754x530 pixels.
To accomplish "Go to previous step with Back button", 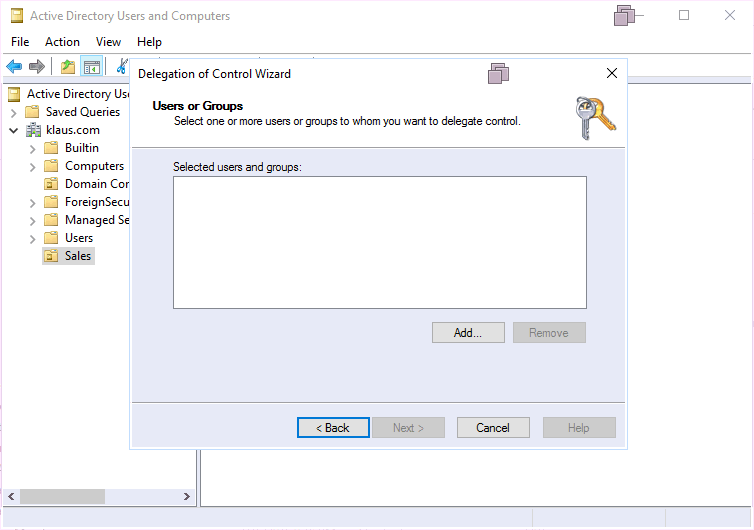I will [333, 428].
